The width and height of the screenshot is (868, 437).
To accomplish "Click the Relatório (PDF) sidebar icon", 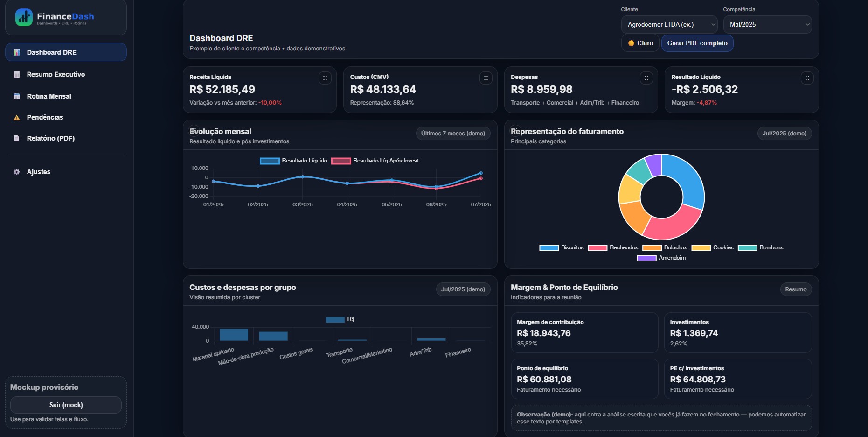I will (16, 138).
